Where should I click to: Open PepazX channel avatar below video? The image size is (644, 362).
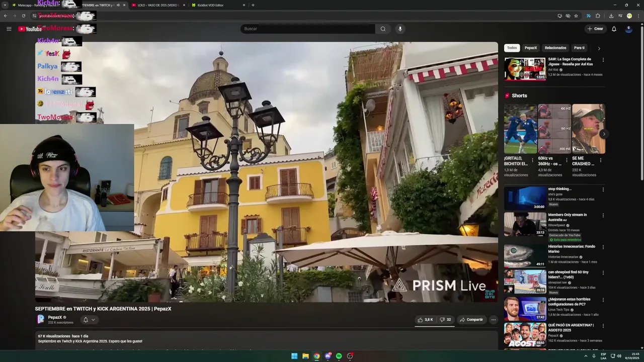click(41, 319)
